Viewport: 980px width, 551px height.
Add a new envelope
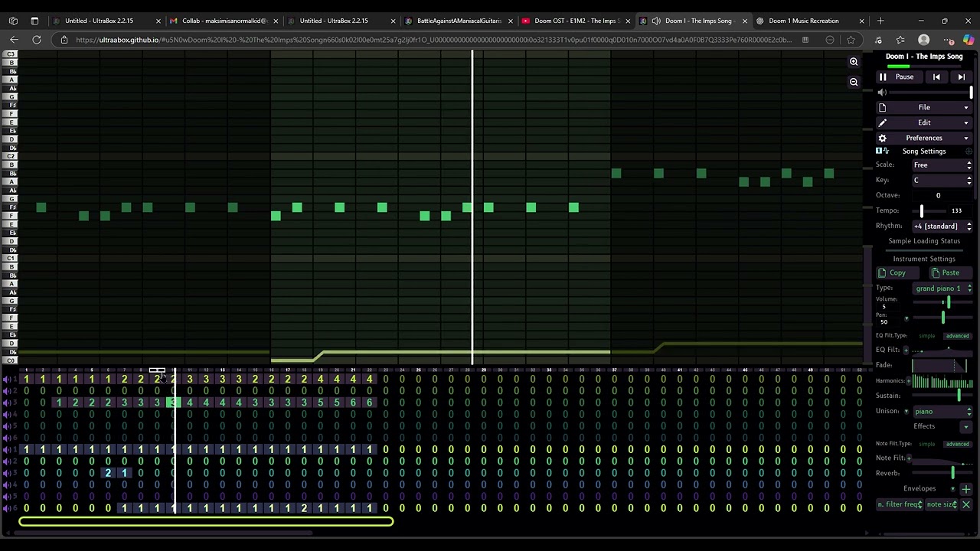966,489
